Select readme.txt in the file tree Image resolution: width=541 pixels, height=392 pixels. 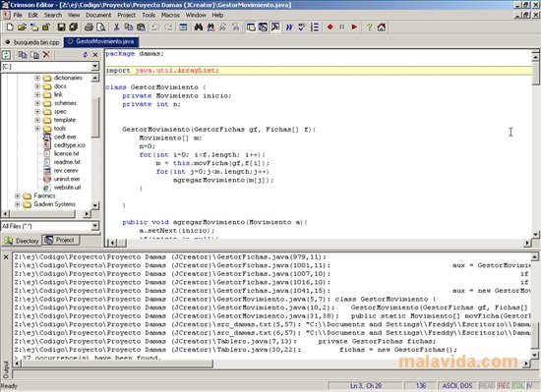click(x=67, y=162)
